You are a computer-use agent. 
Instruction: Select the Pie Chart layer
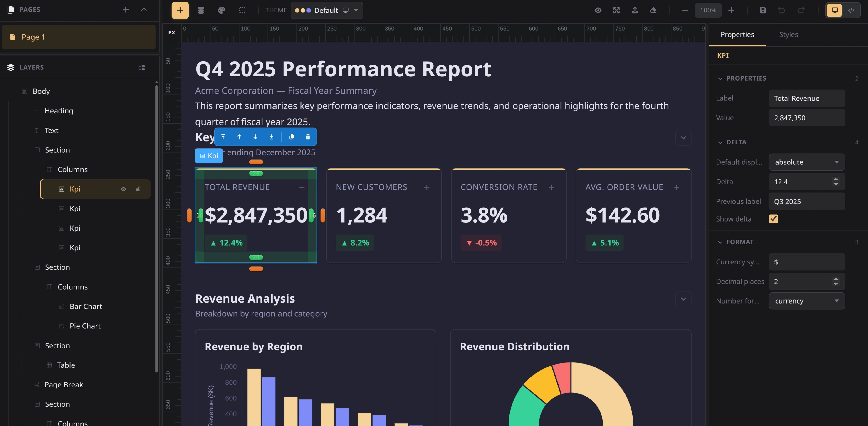pos(85,326)
